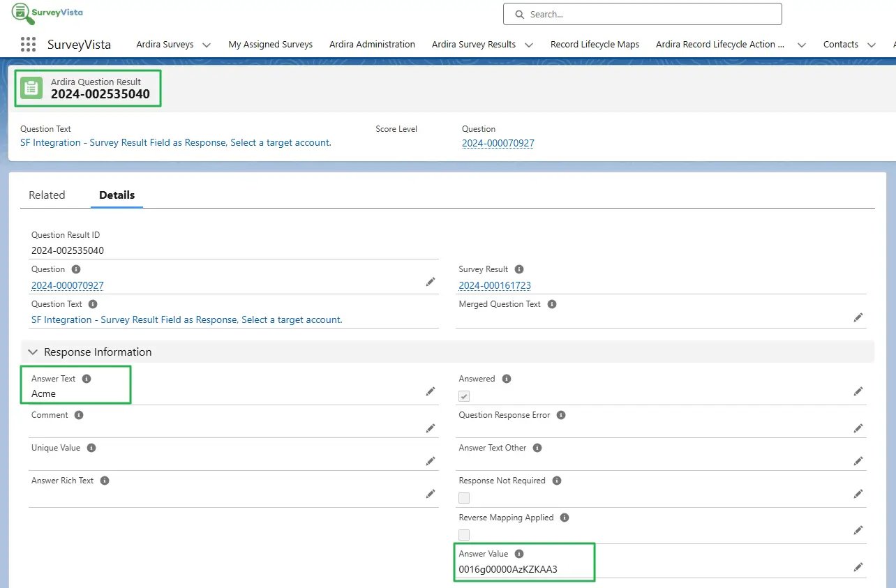Show info tooltip for Question Response Error
This screenshot has height=588, width=896.
coord(561,415)
